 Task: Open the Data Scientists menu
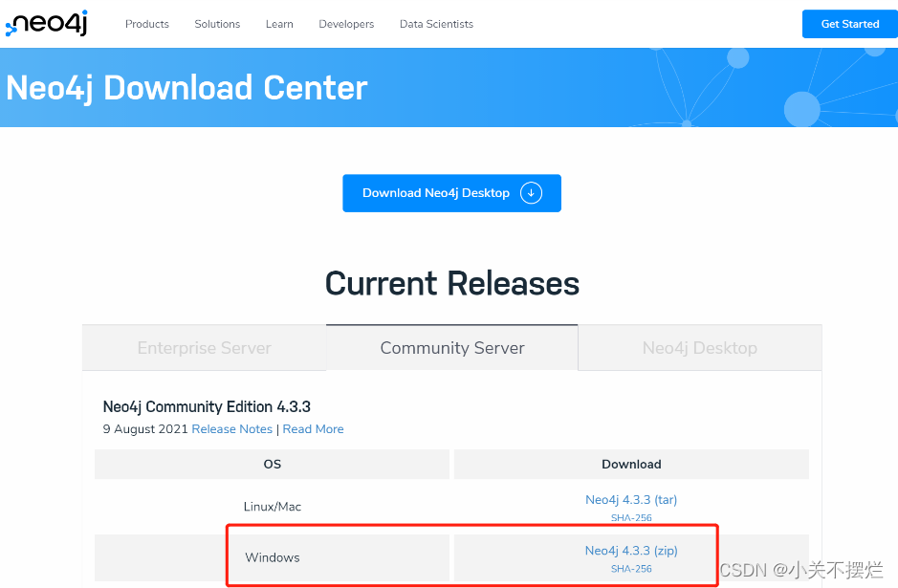pyautogui.click(x=436, y=24)
